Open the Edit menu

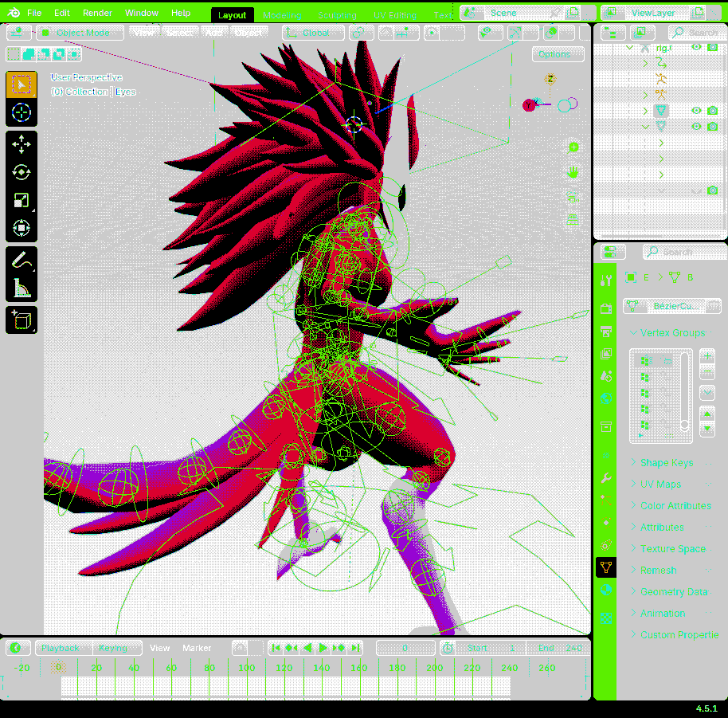pos(62,13)
